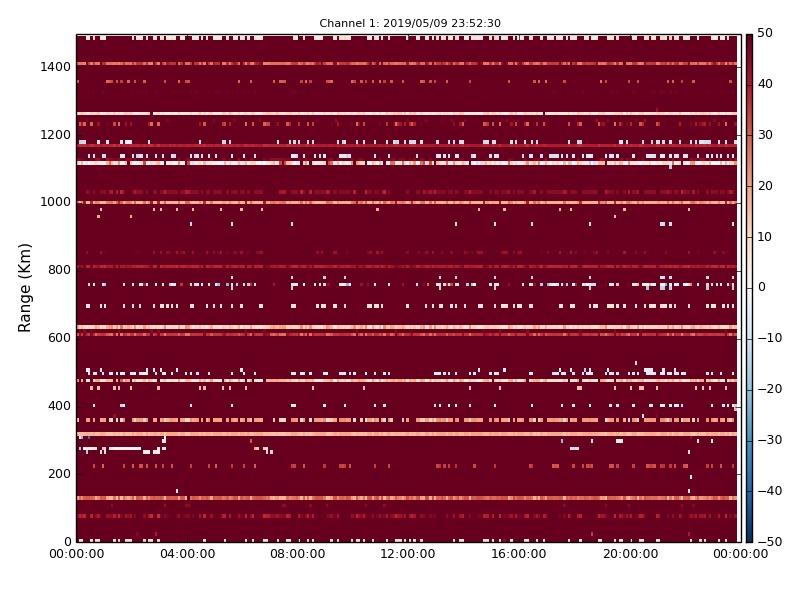The image size is (800, 600).
Task: Click the y-axis tick label 200
Action: [x=59, y=473]
